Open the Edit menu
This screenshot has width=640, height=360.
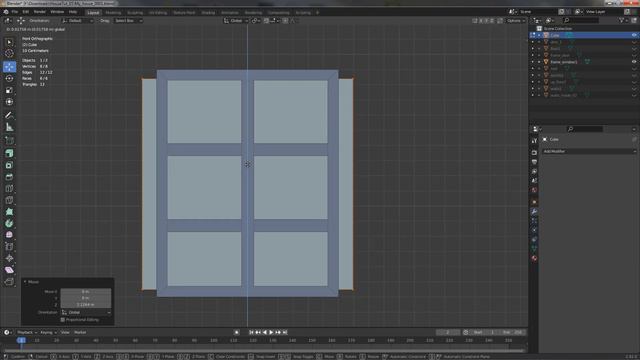pos(26,12)
